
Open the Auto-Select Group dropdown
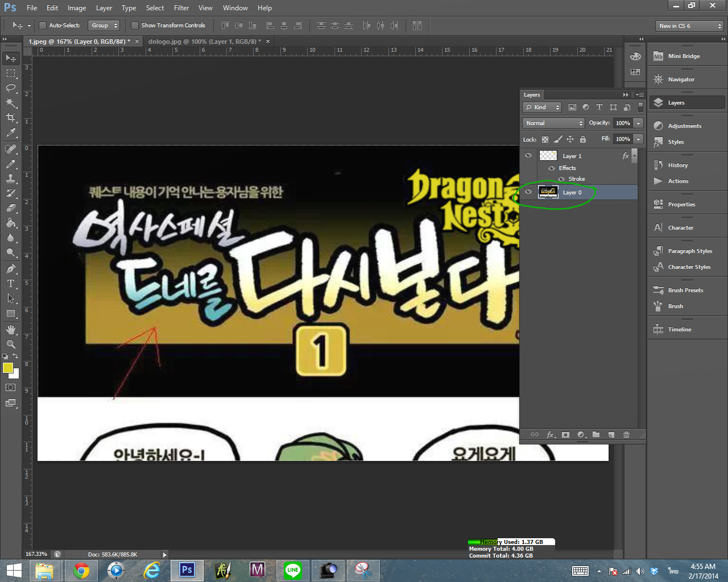coord(104,26)
